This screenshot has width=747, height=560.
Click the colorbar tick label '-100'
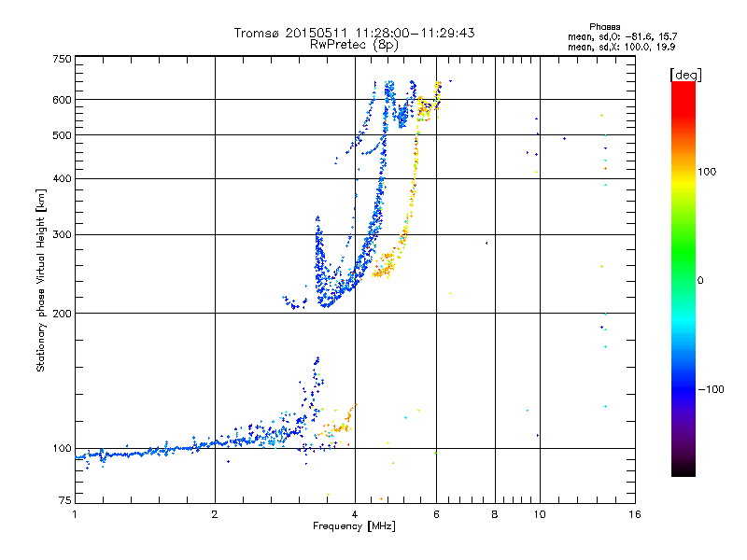(x=711, y=389)
